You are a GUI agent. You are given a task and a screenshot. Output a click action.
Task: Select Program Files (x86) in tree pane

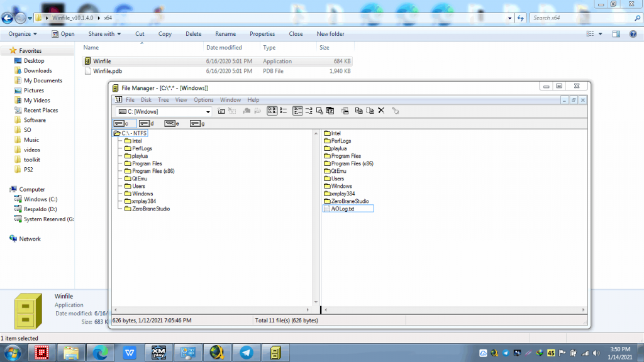click(x=150, y=171)
